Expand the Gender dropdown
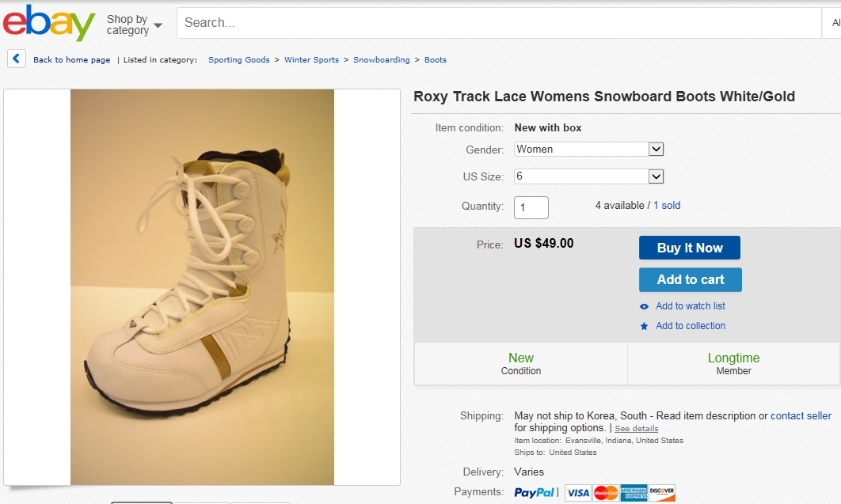This screenshot has width=841, height=504. coord(588,150)
